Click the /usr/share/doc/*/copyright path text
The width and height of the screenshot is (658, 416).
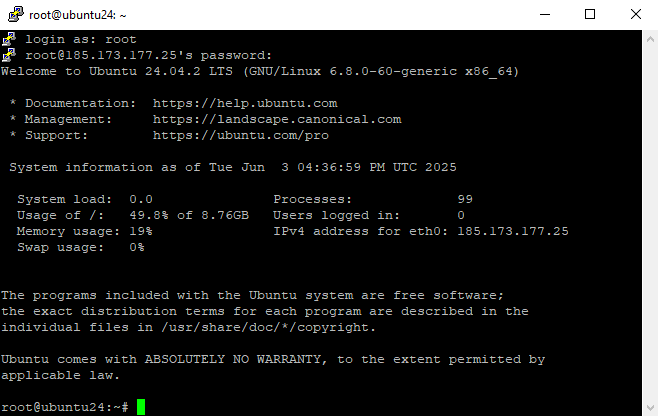pos(269,327)
